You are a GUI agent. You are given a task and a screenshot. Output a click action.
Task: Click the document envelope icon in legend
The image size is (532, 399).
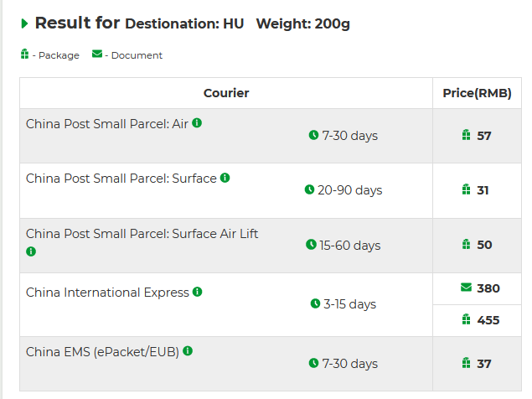coord(97,54)
